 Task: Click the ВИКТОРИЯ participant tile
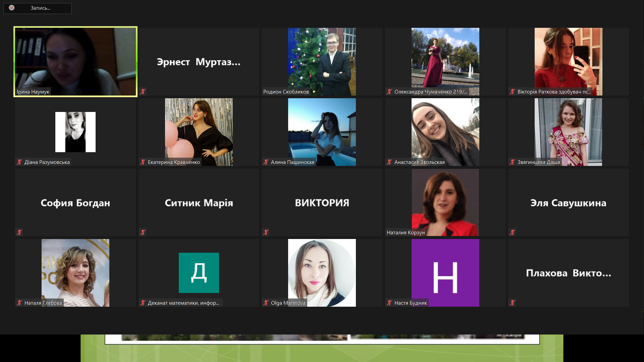tap(322, 203)
